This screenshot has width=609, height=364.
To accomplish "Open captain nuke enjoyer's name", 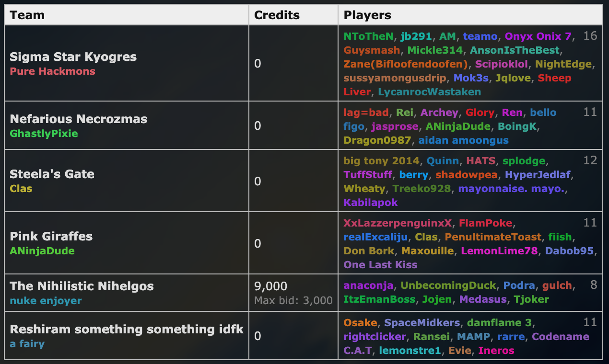I will [46, 301].
